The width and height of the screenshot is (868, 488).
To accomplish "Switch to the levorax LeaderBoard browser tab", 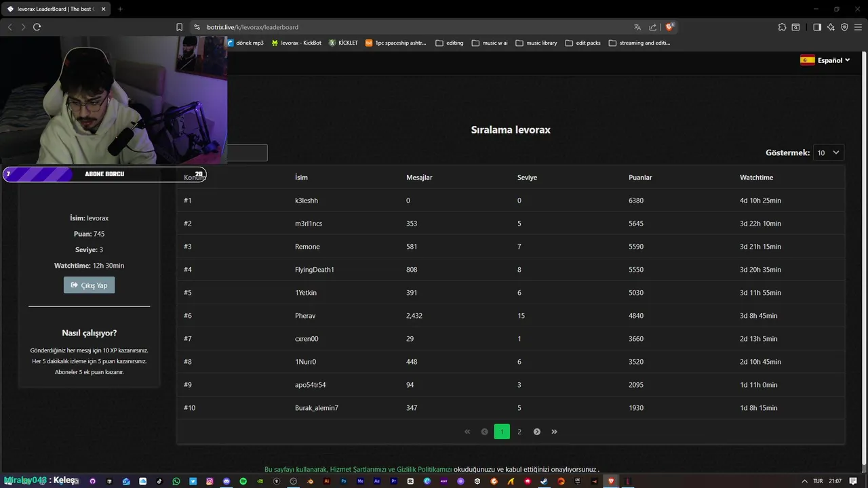I will coord(56,9).
